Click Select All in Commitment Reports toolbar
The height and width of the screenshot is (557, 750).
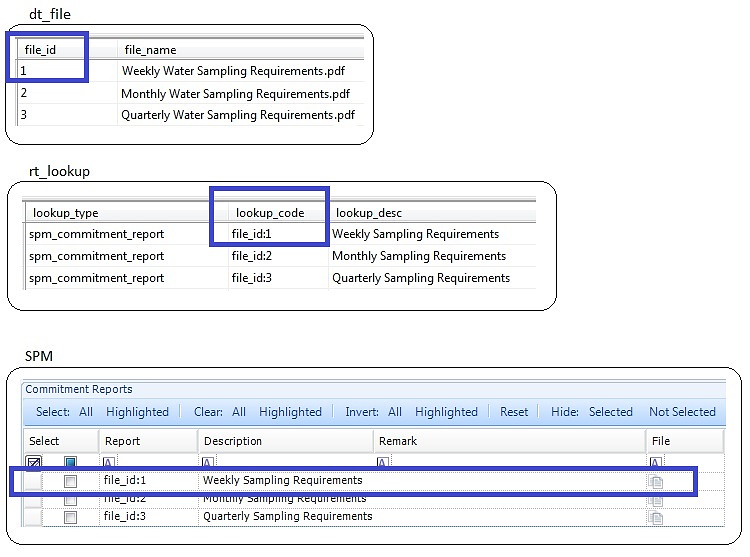[x=86, y=412]
